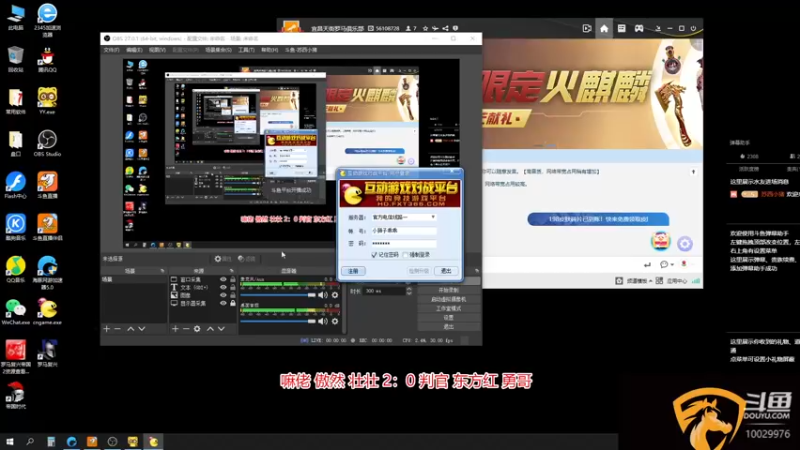Viewport: 800px width, 450px height.
Task: Click blue banner button in Douyu window
Action: tap(598, 219)
